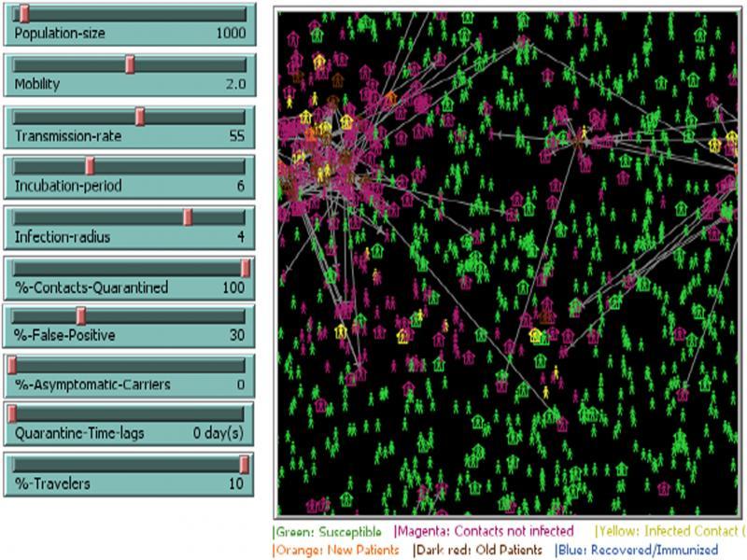Click the Population-size slider handle

[24, 13]
